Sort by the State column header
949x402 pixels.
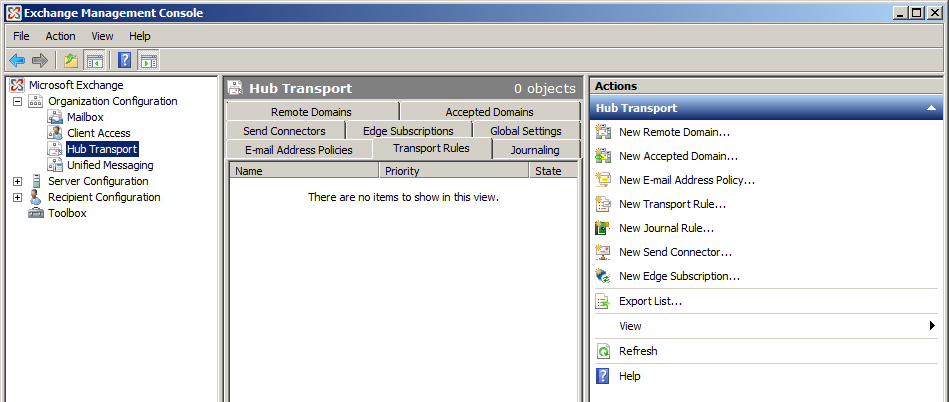pos(553,171)
